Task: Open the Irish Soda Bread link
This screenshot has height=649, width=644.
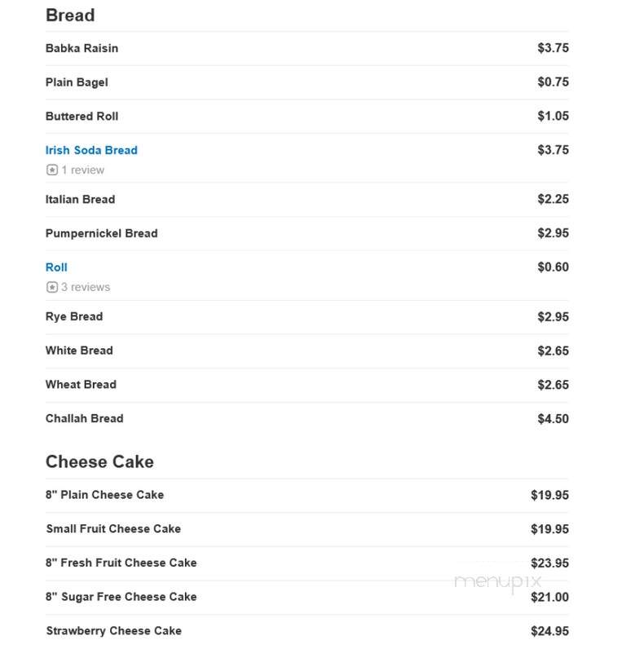Action: pos(91,150)
